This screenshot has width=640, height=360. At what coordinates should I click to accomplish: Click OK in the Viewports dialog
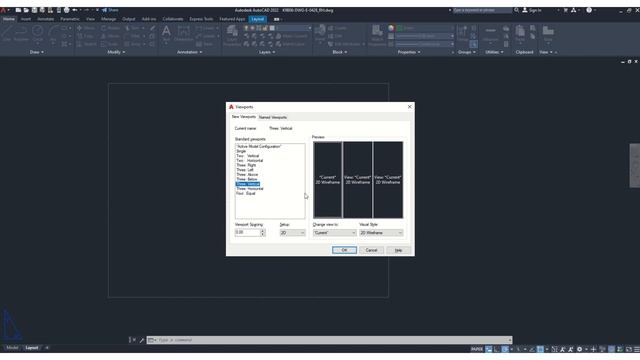[x=344, y=250]
